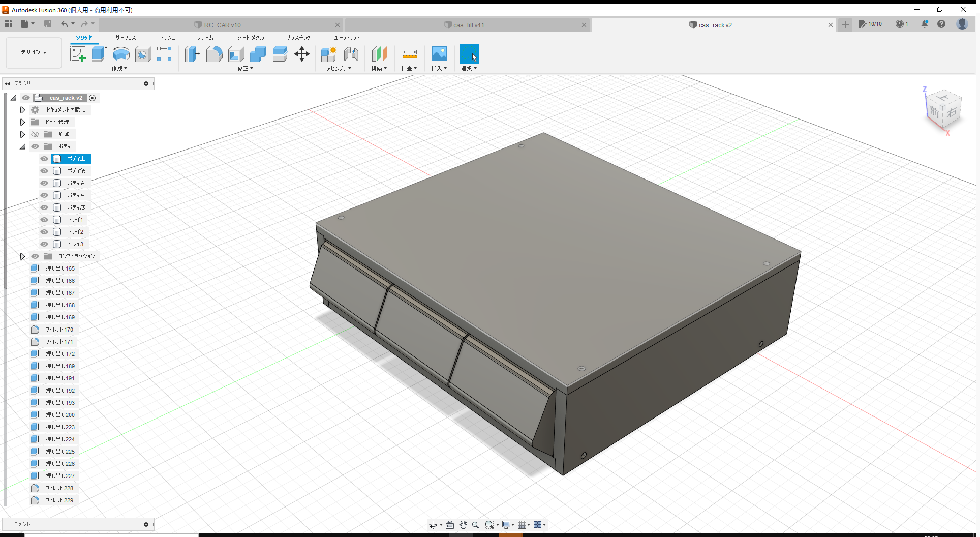Toggle visibility of トレイ1 body

44,219
